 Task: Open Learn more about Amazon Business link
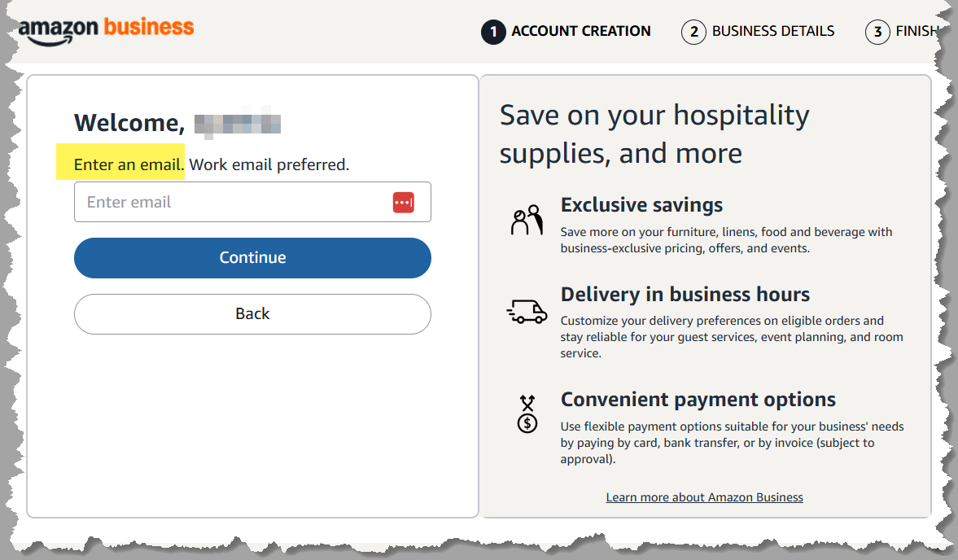(x=704, y=497)
